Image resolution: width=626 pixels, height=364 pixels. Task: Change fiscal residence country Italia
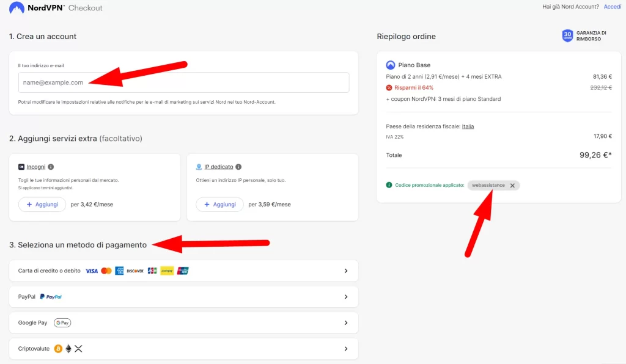click(468, 126)
